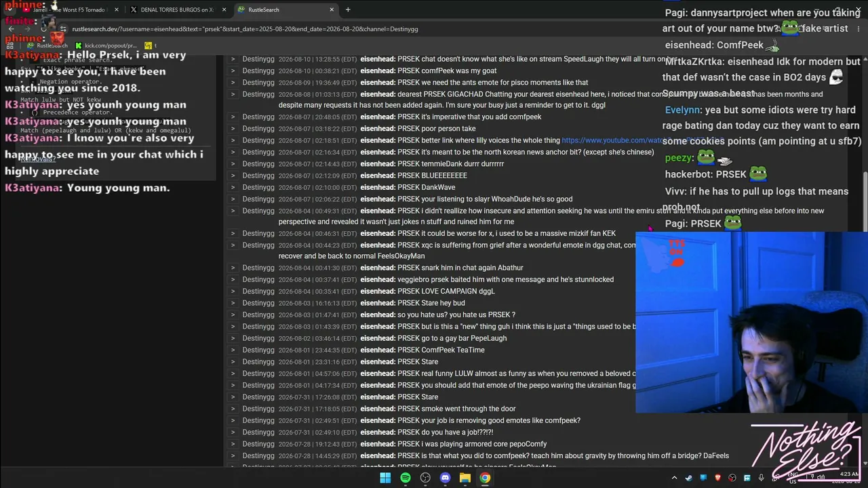The width and height of the screenshot is (868, 488).
Task: Expand the 'removing good emotes like comfpeek' row
Action: [233, 420]
